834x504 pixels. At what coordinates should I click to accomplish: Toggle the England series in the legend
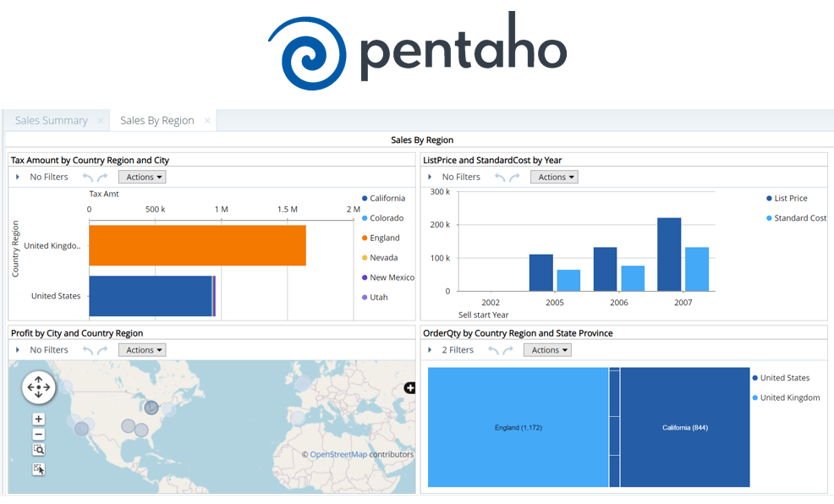[x=384, y=238]
